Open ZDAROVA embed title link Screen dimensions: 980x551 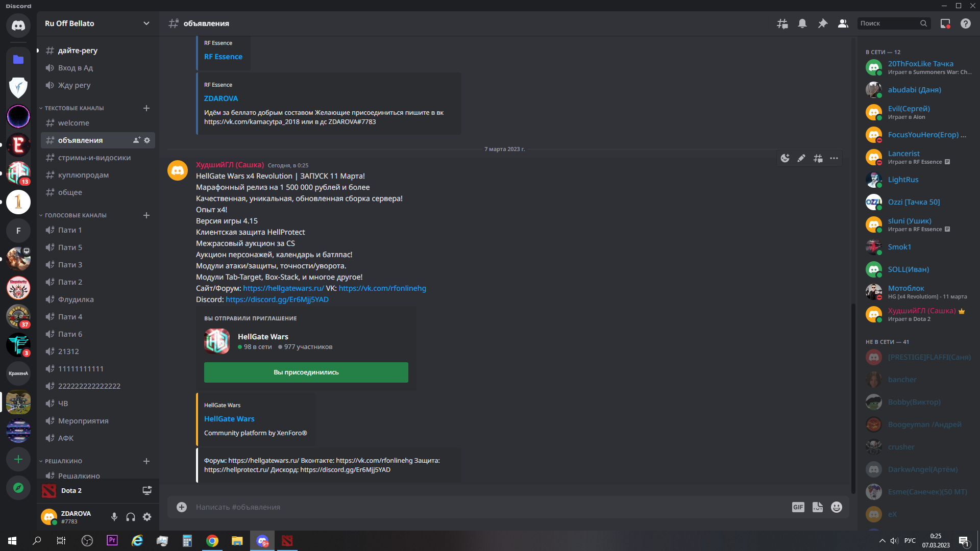click(221, 98)
